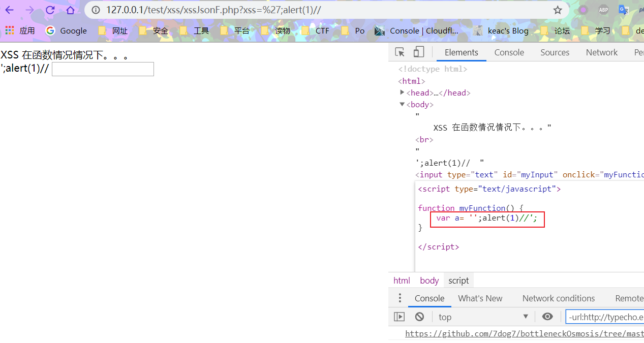This screenshot has height=343, width=644.
Task: Open the 安全 bookmark folder
Action: pyautogui.click(x=154, y=31)
